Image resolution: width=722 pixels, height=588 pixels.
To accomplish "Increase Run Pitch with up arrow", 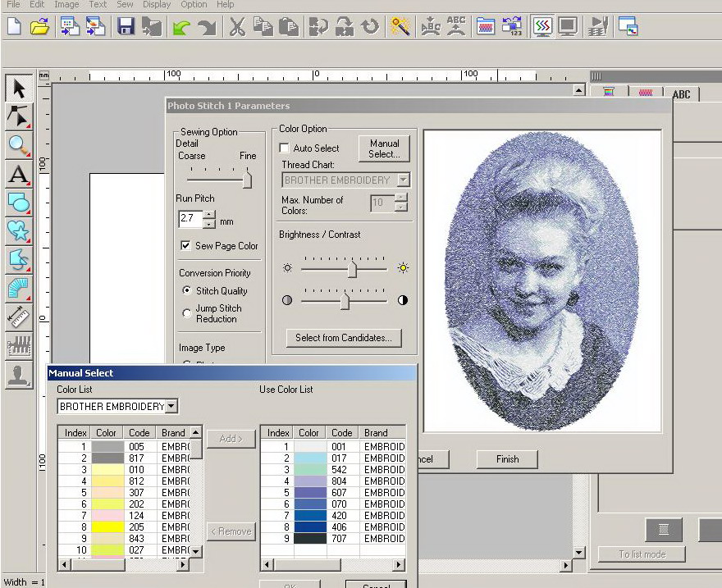I will 209,215.
